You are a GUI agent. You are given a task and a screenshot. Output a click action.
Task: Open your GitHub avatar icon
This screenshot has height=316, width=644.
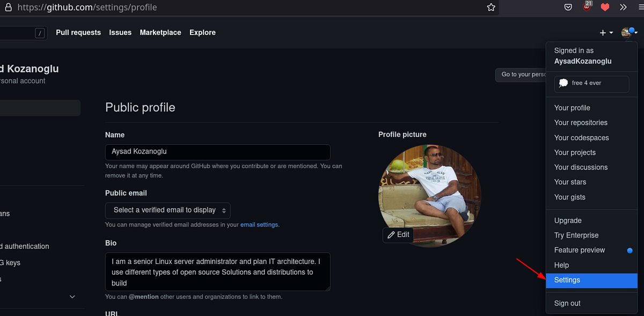tap(625, 32)
